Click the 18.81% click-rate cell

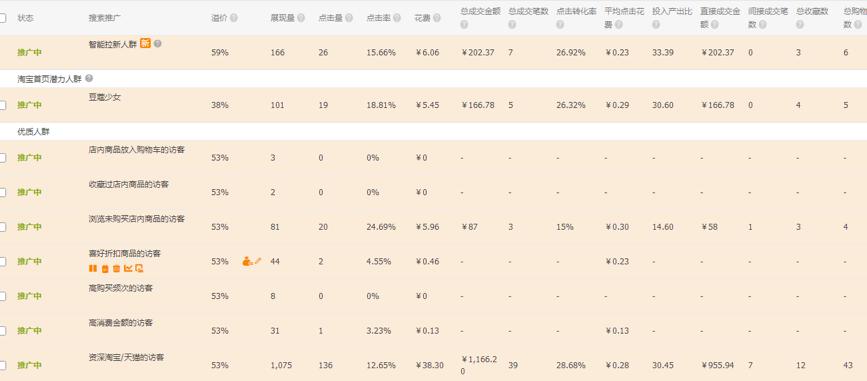[381, 105]
